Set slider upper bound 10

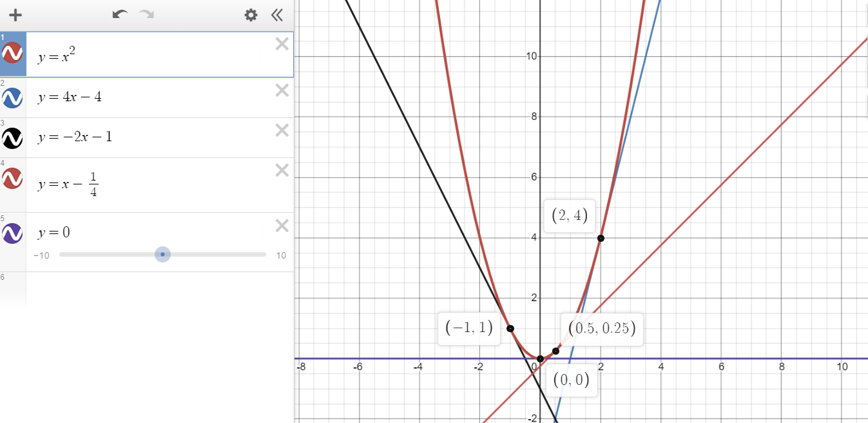[x=282, y=255]
